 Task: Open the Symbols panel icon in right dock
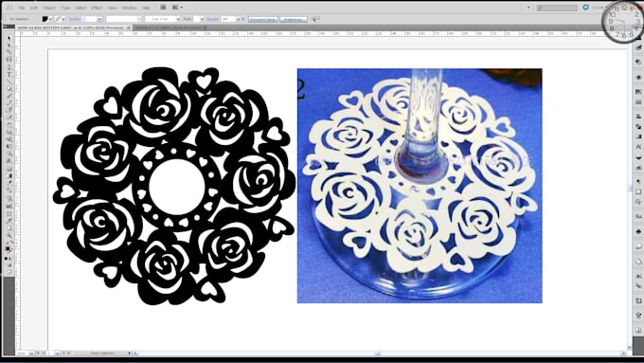click(638, 231)
